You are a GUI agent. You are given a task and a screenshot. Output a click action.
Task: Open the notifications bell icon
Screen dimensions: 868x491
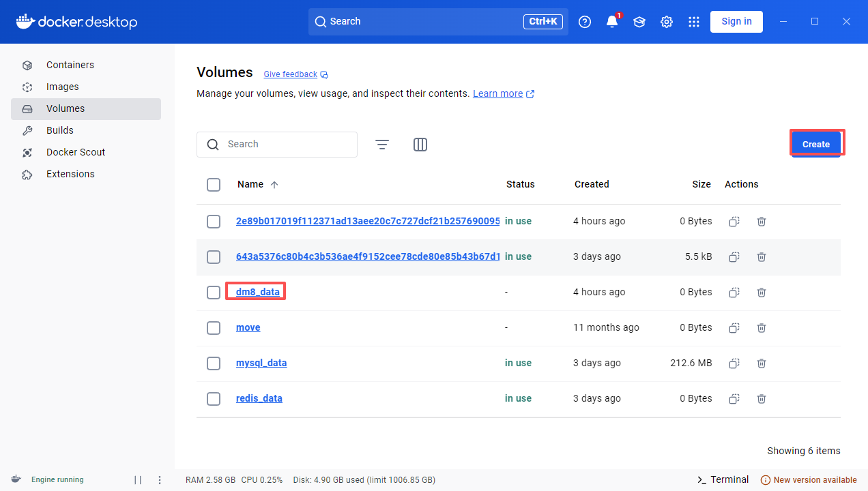[612, 22]
